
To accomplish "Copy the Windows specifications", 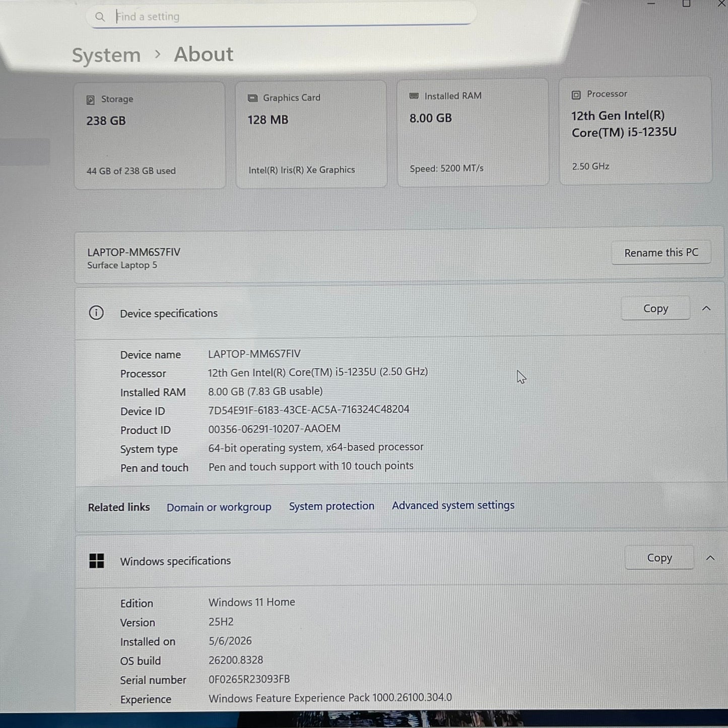I will pos(659,558).
